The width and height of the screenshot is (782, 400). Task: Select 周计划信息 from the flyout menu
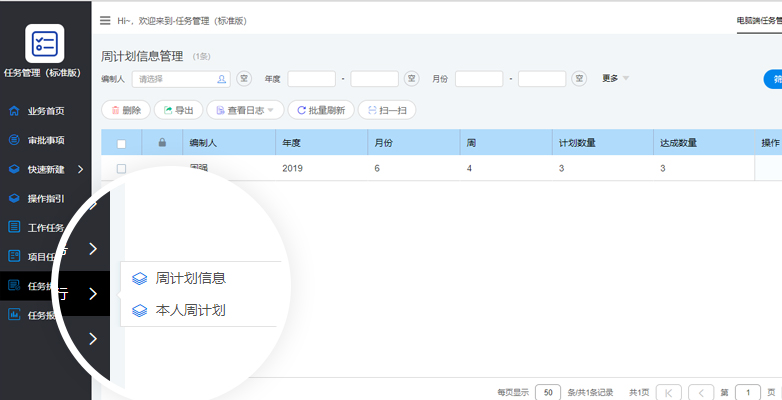(190, 278)
